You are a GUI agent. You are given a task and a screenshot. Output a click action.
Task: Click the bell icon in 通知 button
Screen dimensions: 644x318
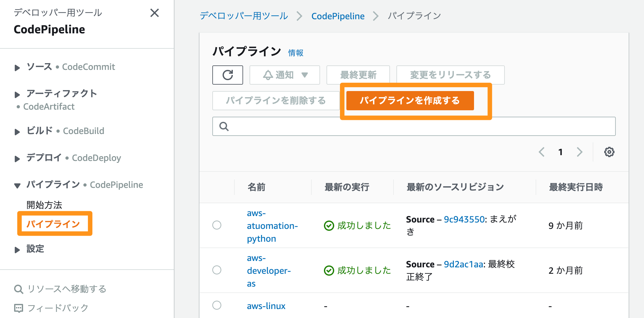(x=268, y=75)
